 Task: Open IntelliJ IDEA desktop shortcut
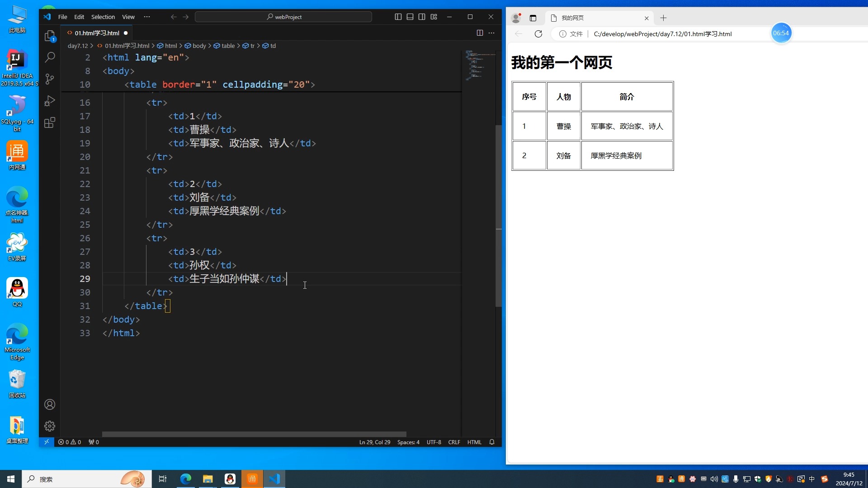[x=17, y=68]
